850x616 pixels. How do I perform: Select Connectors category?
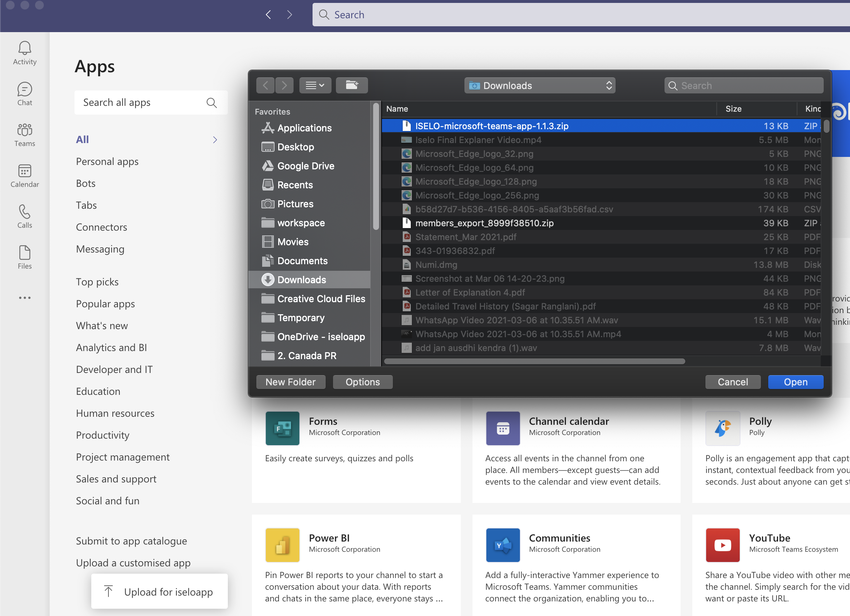coord(102,227)
